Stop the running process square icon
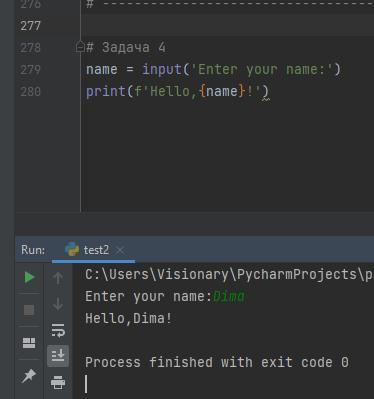Screen dimensions: 374x399 (29, 310)
